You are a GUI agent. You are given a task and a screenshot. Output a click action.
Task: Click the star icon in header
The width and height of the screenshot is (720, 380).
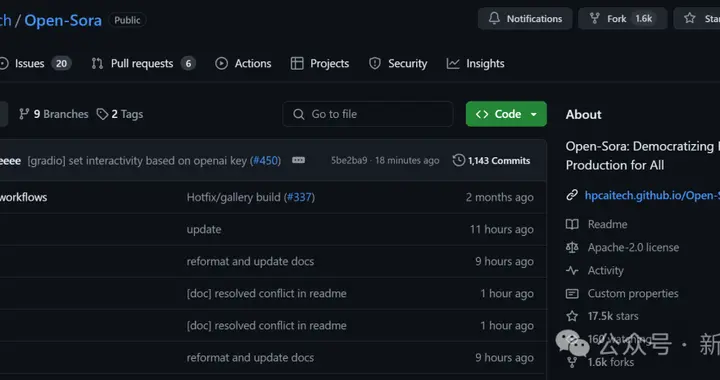690,18
